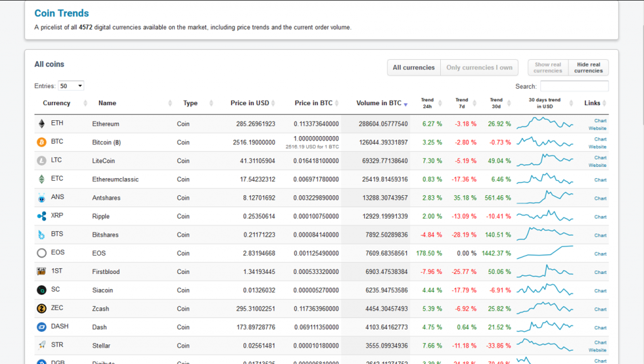644x364 pixels.
Task: Open the LiteCoin Website link
Action: [597, 166]
